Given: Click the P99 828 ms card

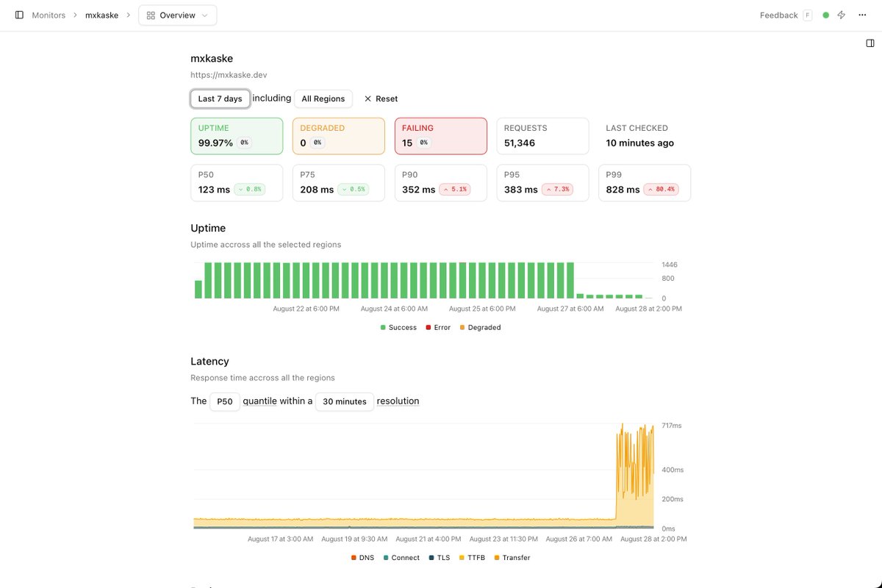Looking at the screenshot, I should pyautogui.click(x=645, y=182).
